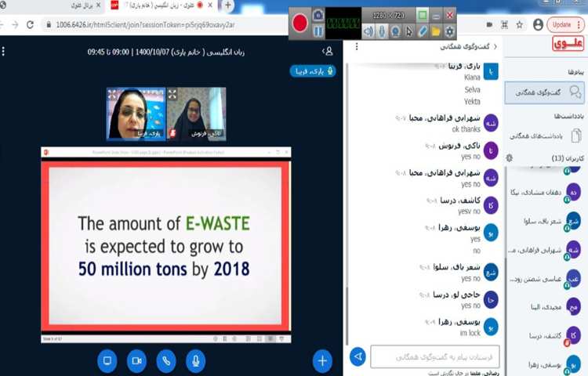
Task: Reload the browser page
Action: click(30, 25)
